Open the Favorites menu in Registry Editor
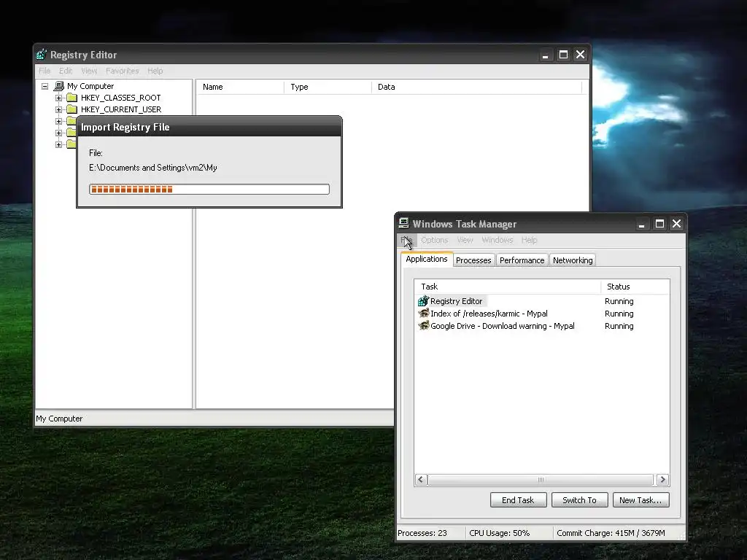The height and width of the screenshot is (560, 747). pyautogui.click(x=123, y=71)
